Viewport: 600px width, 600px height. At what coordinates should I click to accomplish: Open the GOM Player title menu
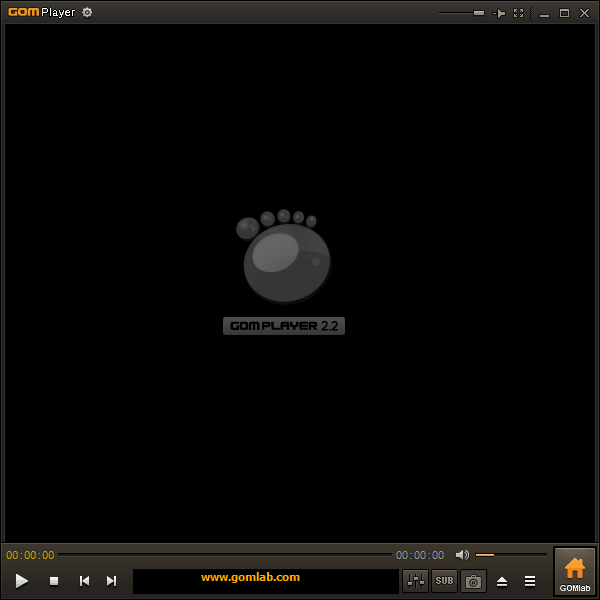(x=42, y=12)
